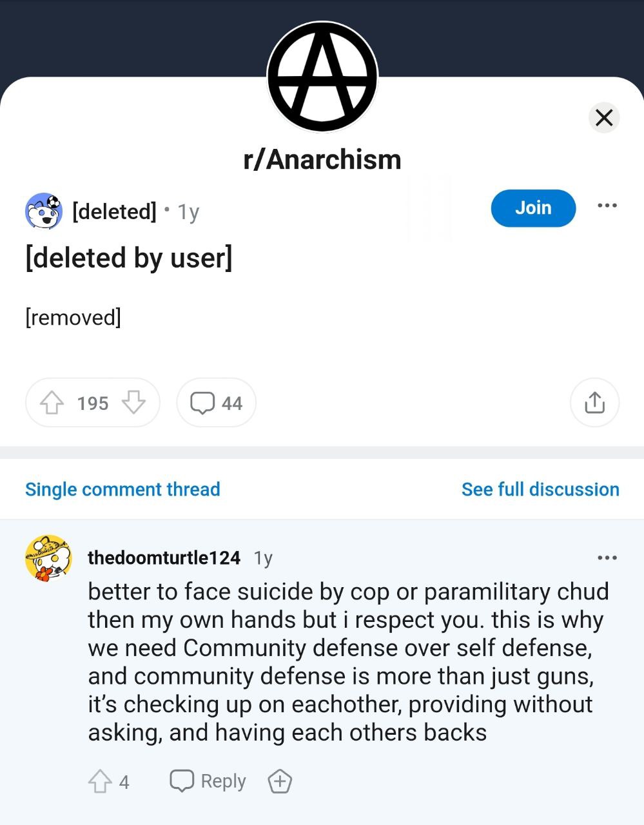Click the r/Anarchism circle-A community icon
This screenshot has width=644, height=825.
pyautogui.click(x=322, y=77)
